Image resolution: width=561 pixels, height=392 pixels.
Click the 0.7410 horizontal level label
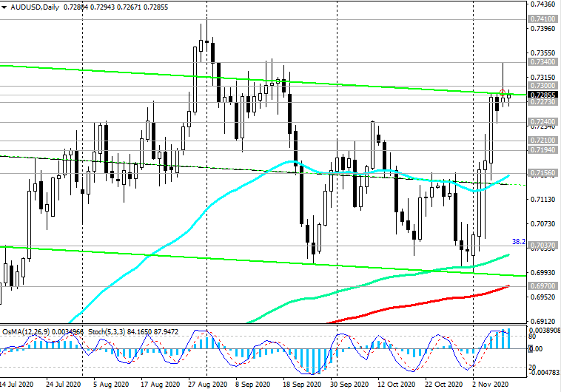pyautogui.click(x=542, y=19)
